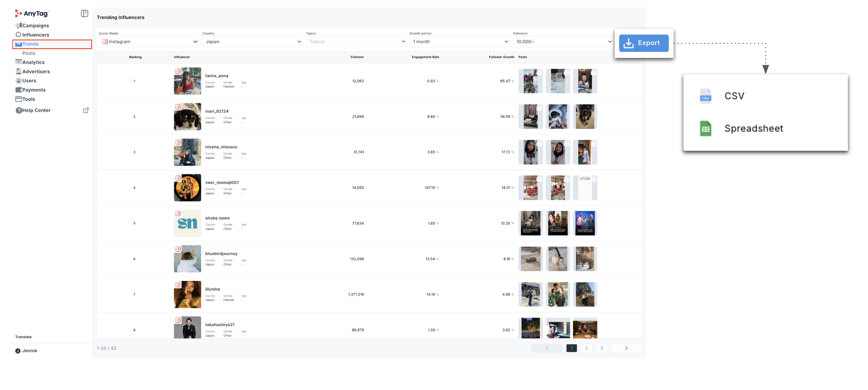Go to page 2 of results

coord(586,348)
